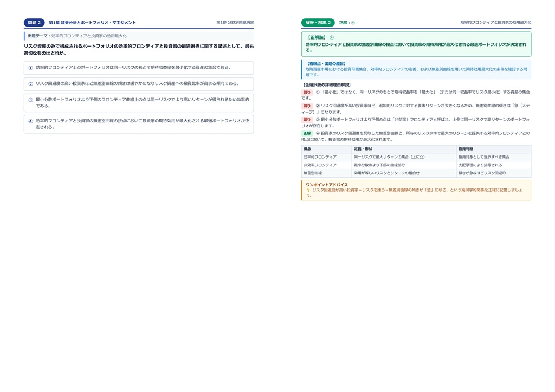Click the 効率的フロンティア cell in the table
555x392 pixels.
326,157
